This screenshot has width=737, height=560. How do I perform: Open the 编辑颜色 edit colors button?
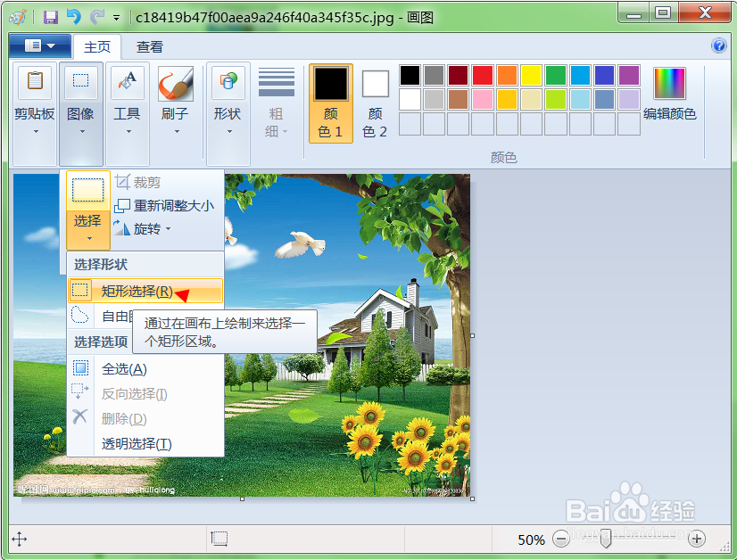670,94
